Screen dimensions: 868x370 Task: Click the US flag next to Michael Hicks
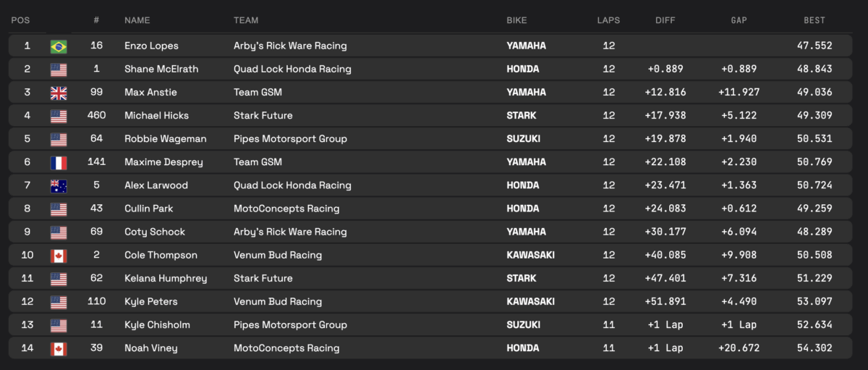(x=59, y=116)
